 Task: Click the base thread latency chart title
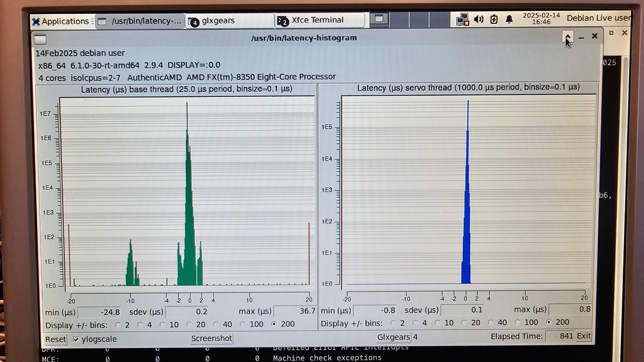click(x=187, y=89)
